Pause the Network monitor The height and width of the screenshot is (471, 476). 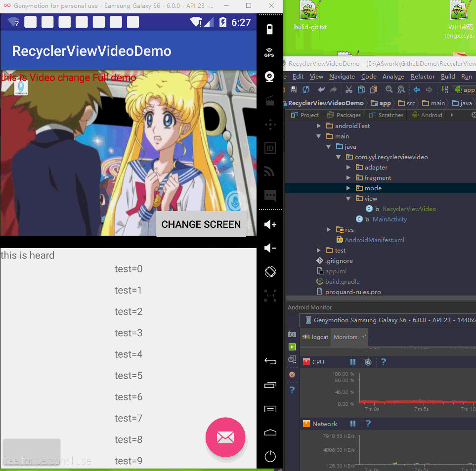point(353,424)
